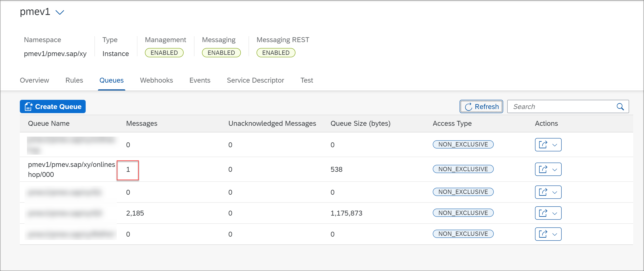Click the Queue Name column header
Image resolution: width=644 pixels, height=271 pixels.
(49, 123)
